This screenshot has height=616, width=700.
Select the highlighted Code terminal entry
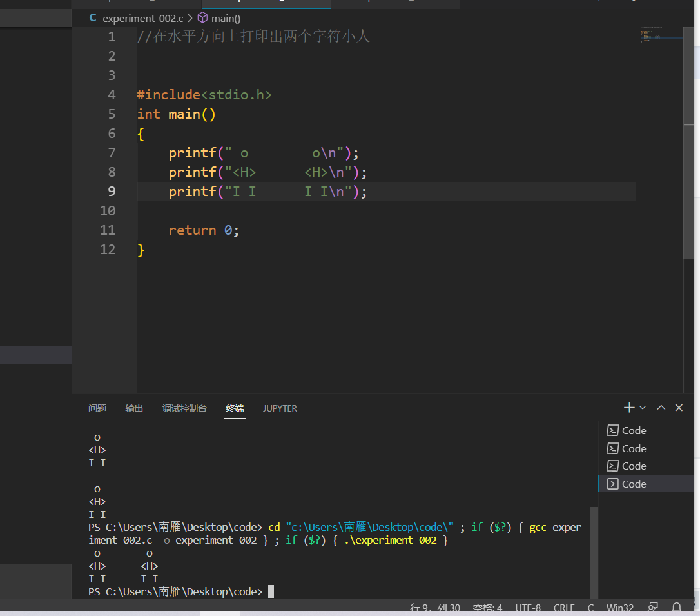tap(646, 484)
